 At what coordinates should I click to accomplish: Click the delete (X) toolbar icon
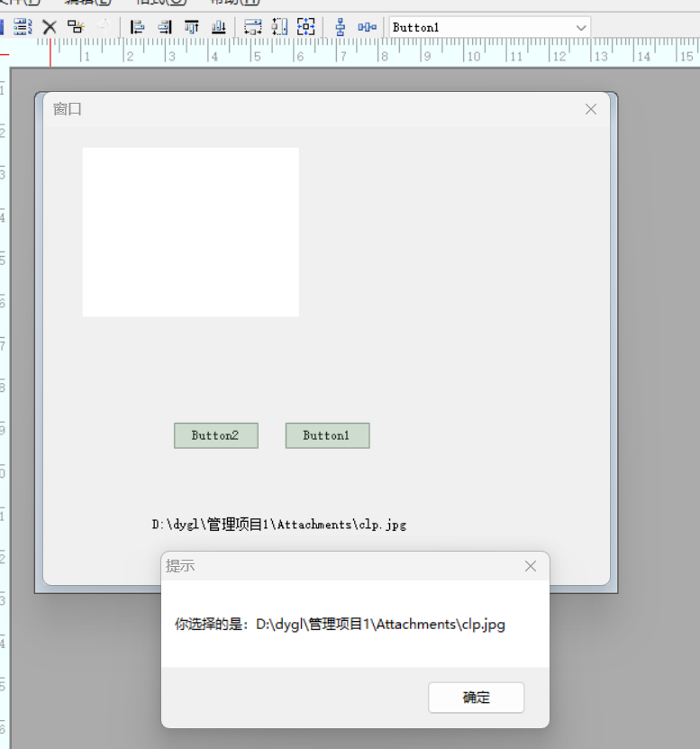(50, 27)
